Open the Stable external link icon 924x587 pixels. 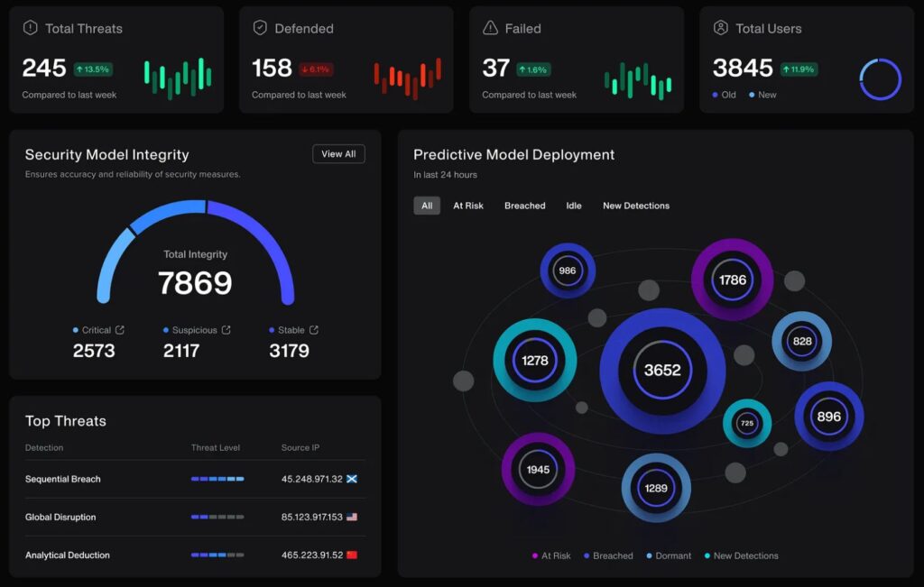314,330
